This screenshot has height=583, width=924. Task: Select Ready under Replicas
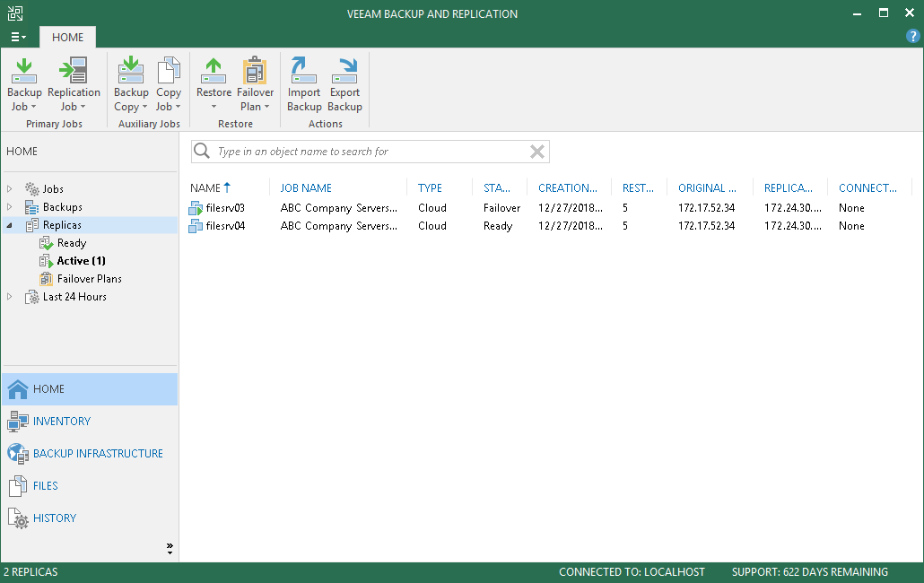tap(71, 243)
